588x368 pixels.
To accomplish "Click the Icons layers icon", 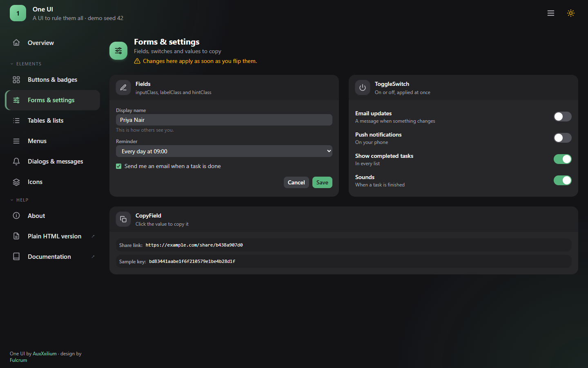I will [x=16, y=182].
